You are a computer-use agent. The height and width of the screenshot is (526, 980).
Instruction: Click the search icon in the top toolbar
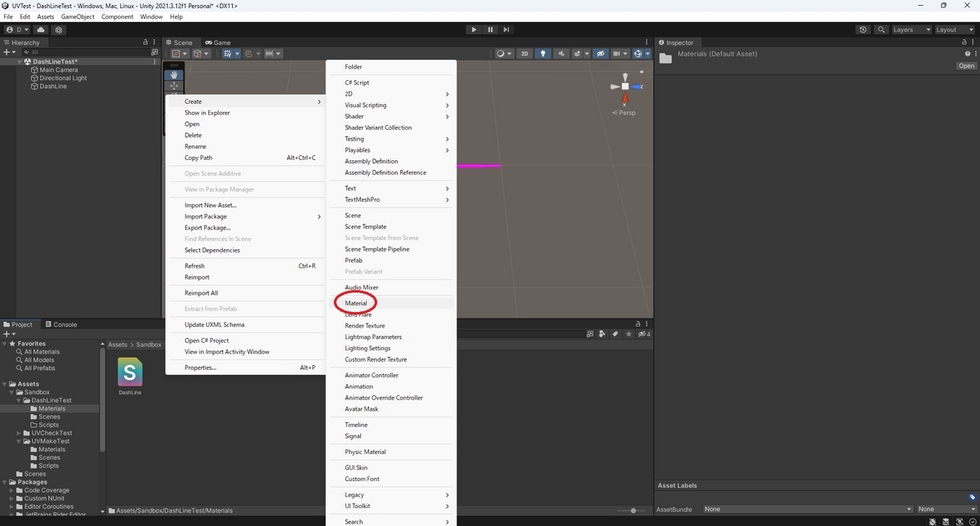click(x=880, y=29)
